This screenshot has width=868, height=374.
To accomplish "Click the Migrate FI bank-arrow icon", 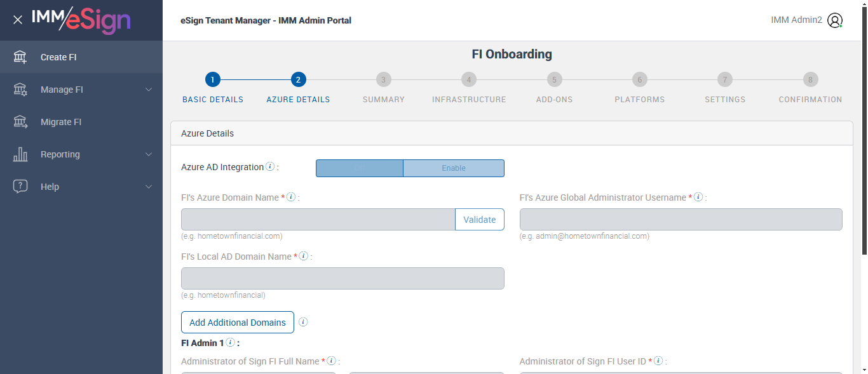I will click(x=20, y=122).
